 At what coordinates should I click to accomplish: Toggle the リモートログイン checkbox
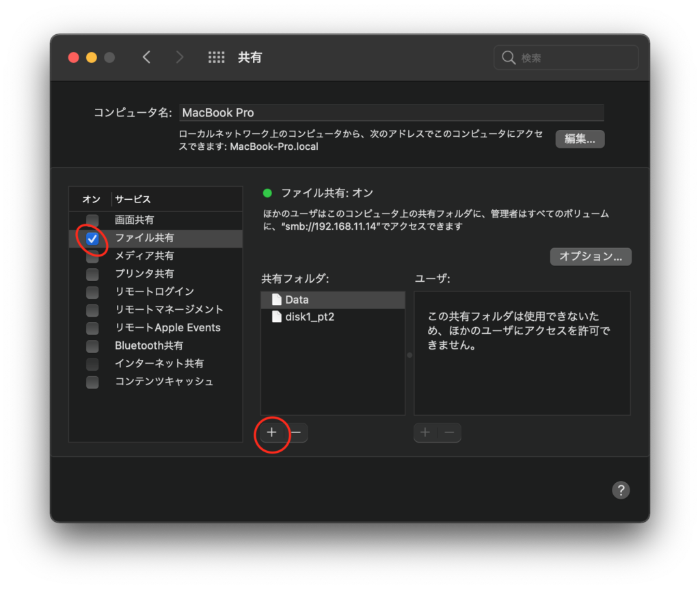pyautogui.click(x=92, y=292)
